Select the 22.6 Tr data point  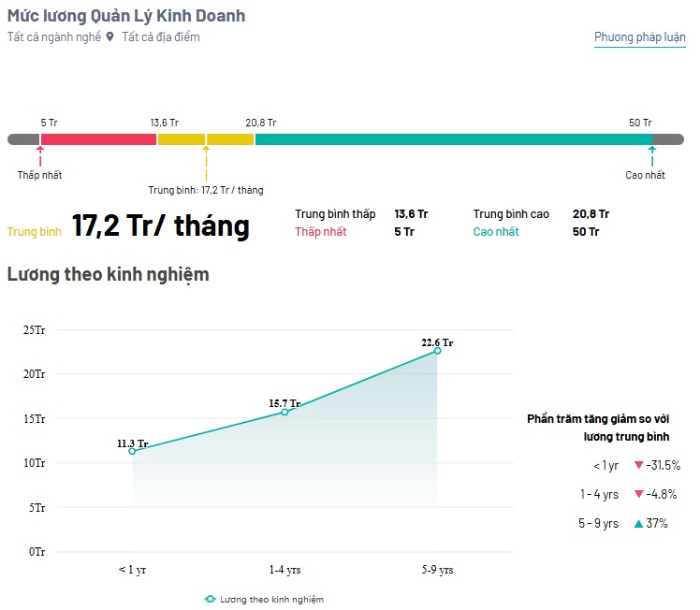tap(438, 351)
